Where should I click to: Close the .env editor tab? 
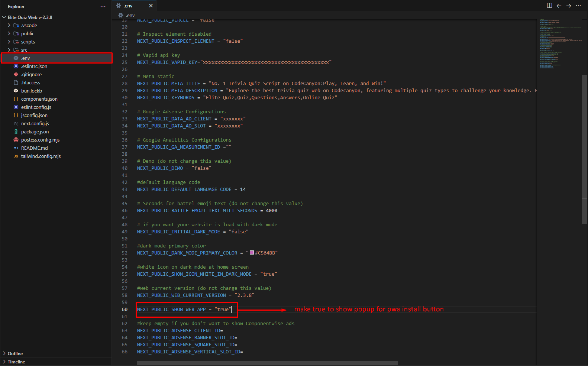click(151, 6)
